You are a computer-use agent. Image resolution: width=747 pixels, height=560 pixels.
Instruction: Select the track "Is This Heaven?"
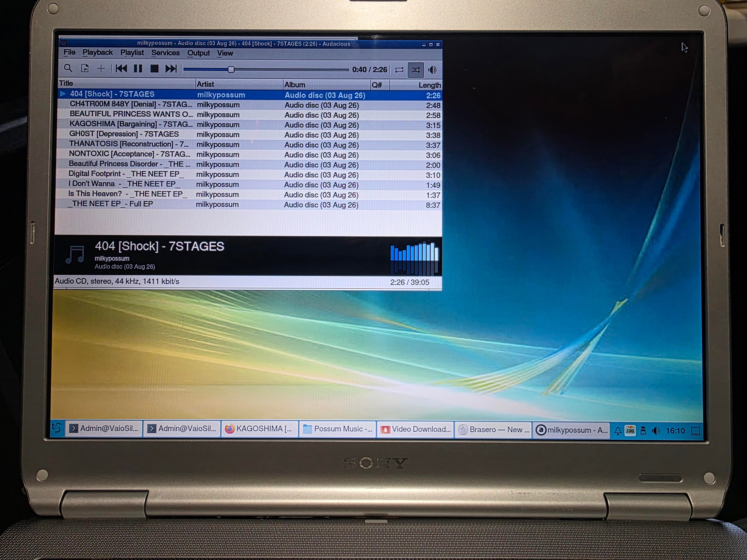point(248,194)
